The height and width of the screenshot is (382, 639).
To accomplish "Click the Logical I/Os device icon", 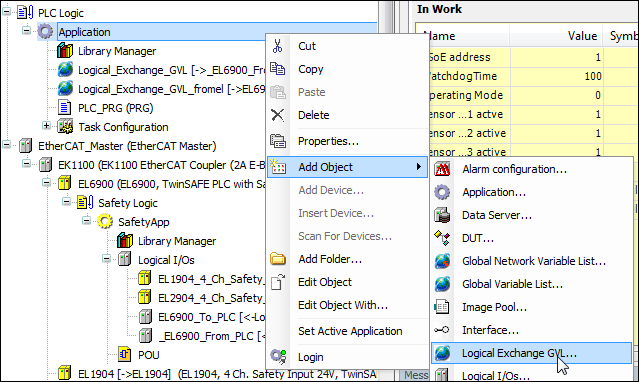I will click(x=125, y=259).
